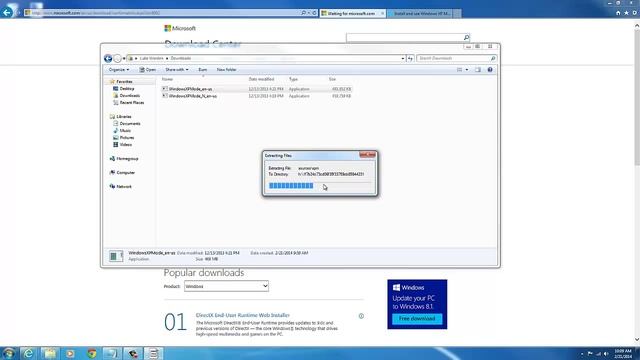Click the Burn toolbar button
Screen dimensions: 640x360
point(202,70)
